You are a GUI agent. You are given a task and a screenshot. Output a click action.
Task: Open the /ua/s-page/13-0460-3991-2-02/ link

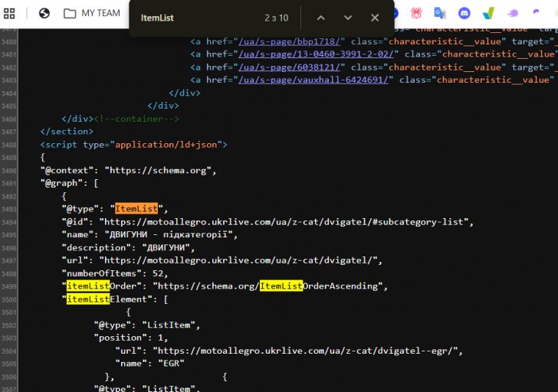(x=316, y=54)
